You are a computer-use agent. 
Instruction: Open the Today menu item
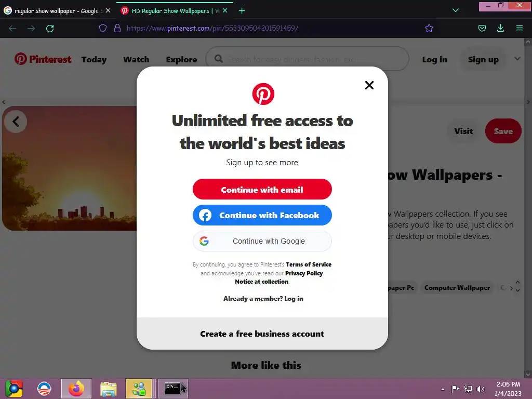pos(94,59)
